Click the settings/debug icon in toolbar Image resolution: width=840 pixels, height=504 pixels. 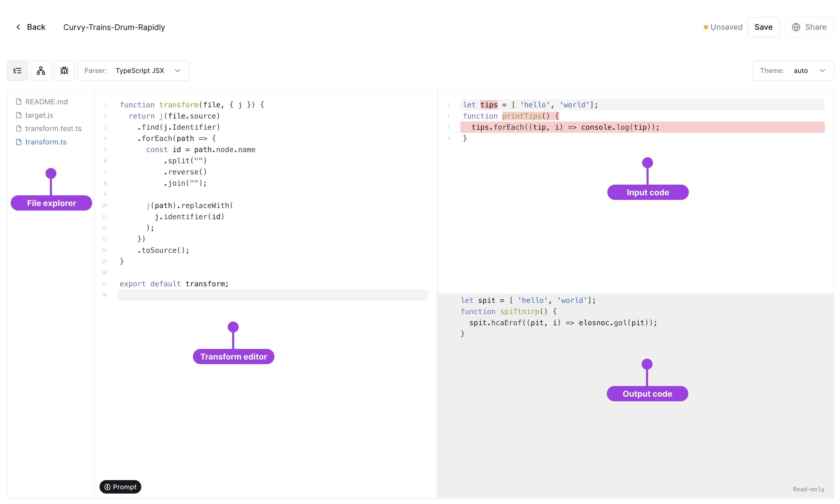click(64, 70)
